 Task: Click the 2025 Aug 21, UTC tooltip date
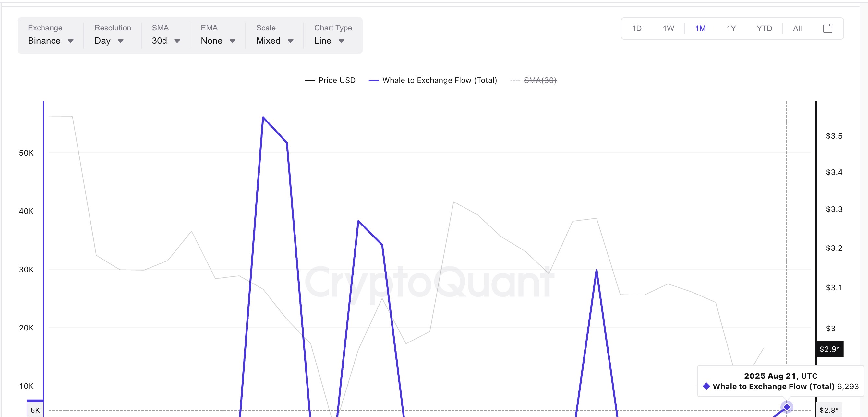[x=781, y=376]
